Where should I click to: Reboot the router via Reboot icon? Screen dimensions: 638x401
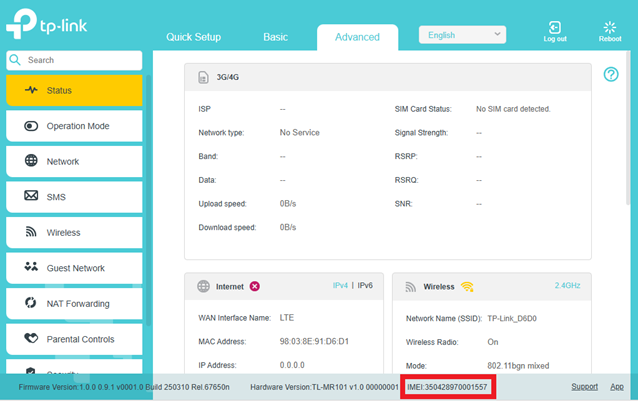coord(609,27)
